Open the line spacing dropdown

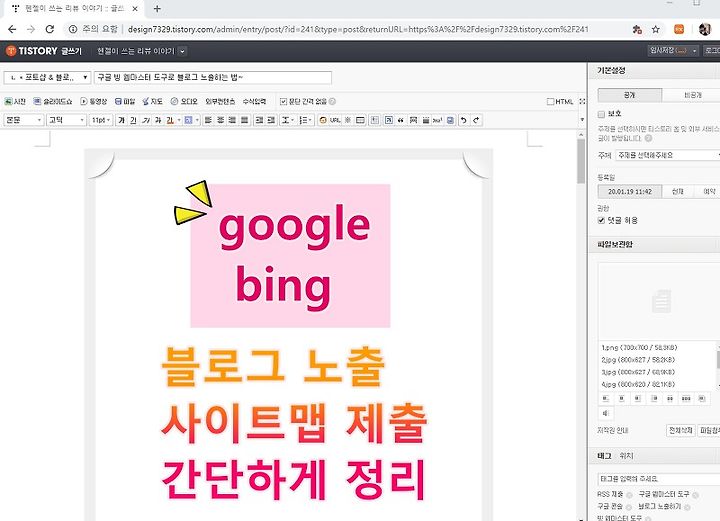point(288,120)
